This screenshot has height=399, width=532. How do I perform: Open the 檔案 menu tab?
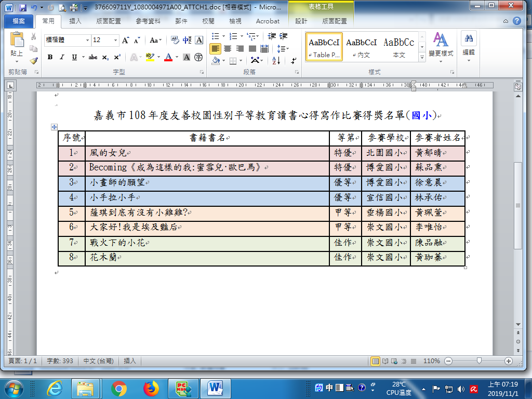18,21
